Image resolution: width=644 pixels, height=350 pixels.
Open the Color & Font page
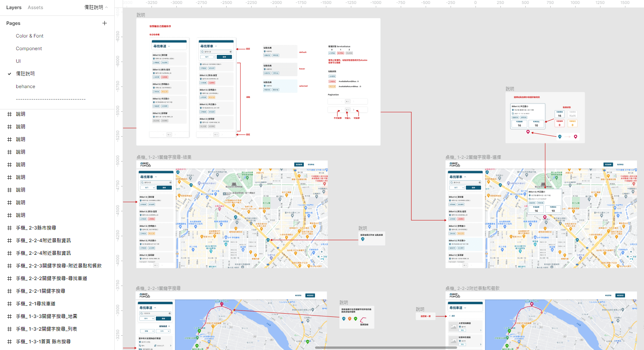(x=30, y=36)
